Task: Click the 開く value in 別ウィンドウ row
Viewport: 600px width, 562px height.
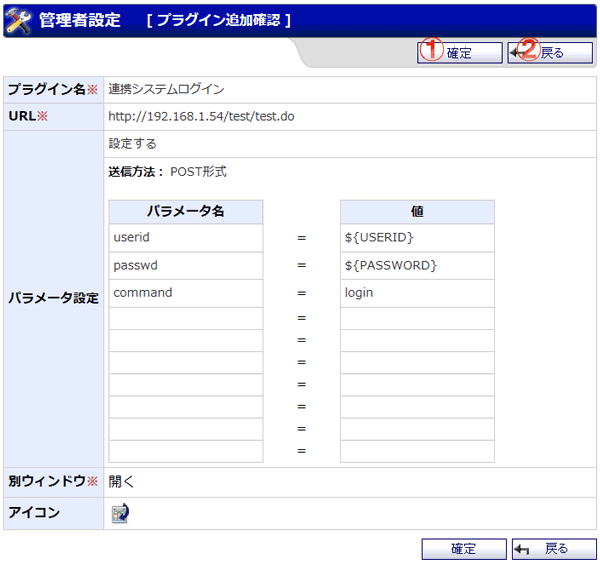Action: [121, 481]
